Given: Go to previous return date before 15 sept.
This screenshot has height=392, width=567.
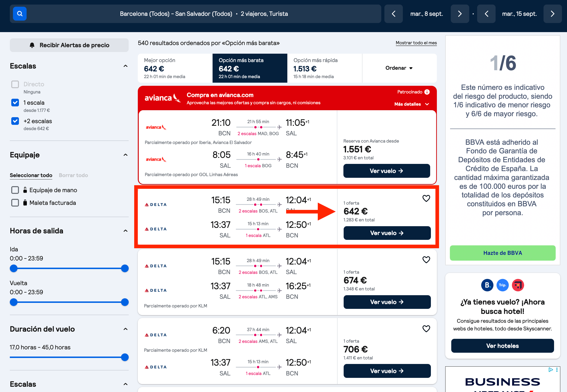Looking at the screenshot, I should click(486, 14).
